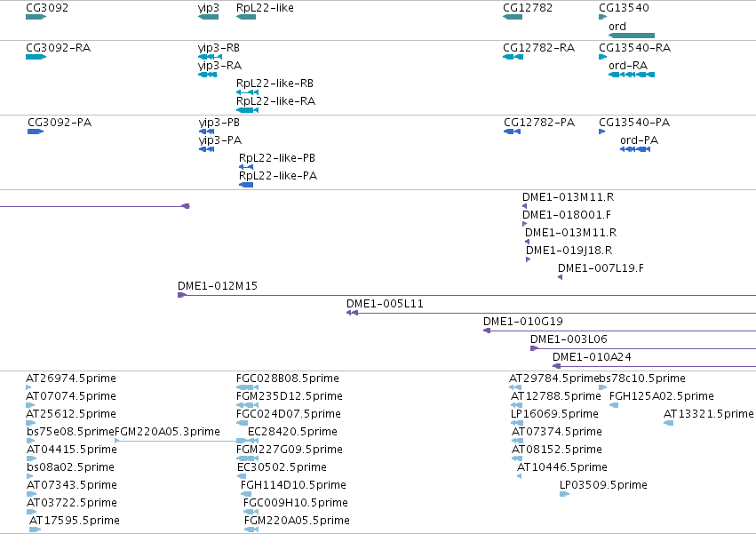Click the EC28420.5prime EST
Image resolution: width=756 pixels, height=534 pixels.
pyautogui.click(x=253, y=442)
